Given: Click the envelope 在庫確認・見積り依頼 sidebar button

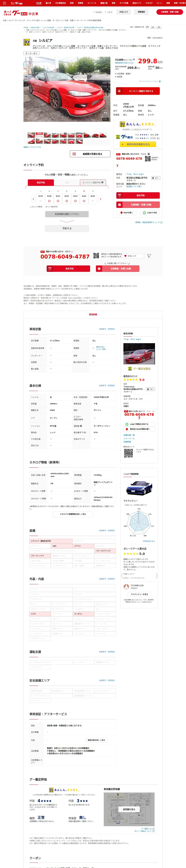Looking at the screenshot, I should (138, 205).
